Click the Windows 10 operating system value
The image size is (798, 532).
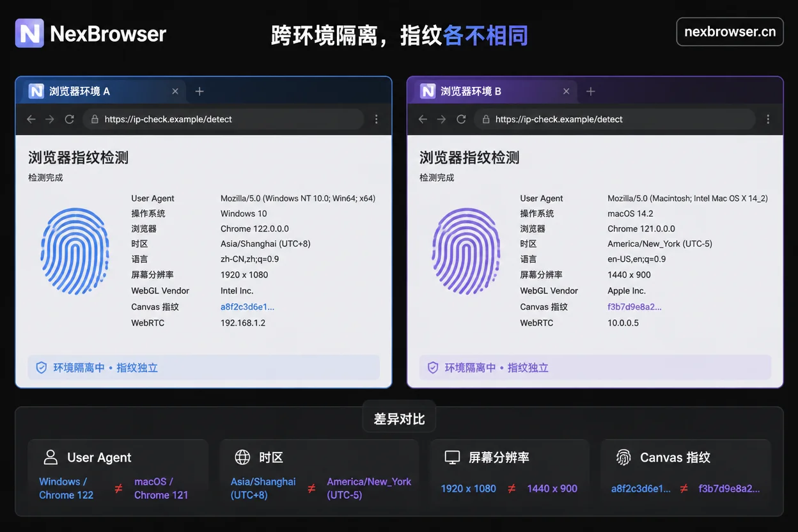coord(244,214)
